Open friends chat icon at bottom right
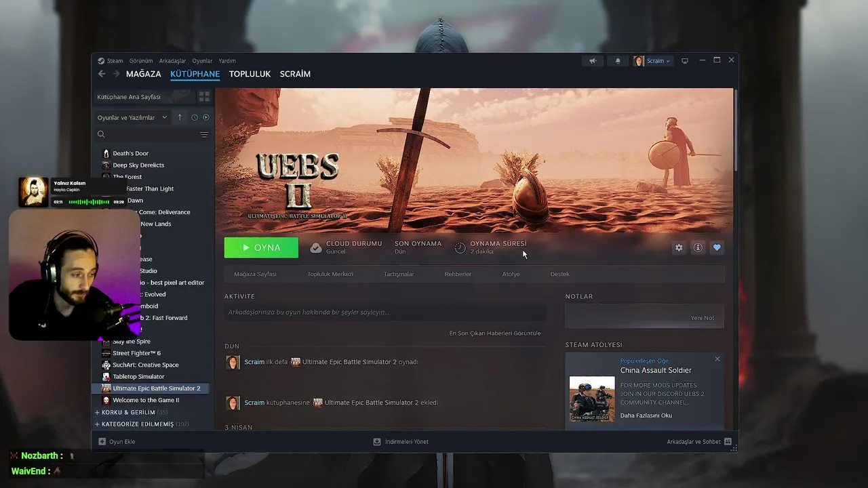The image size is (868, 488). point(728,441)
